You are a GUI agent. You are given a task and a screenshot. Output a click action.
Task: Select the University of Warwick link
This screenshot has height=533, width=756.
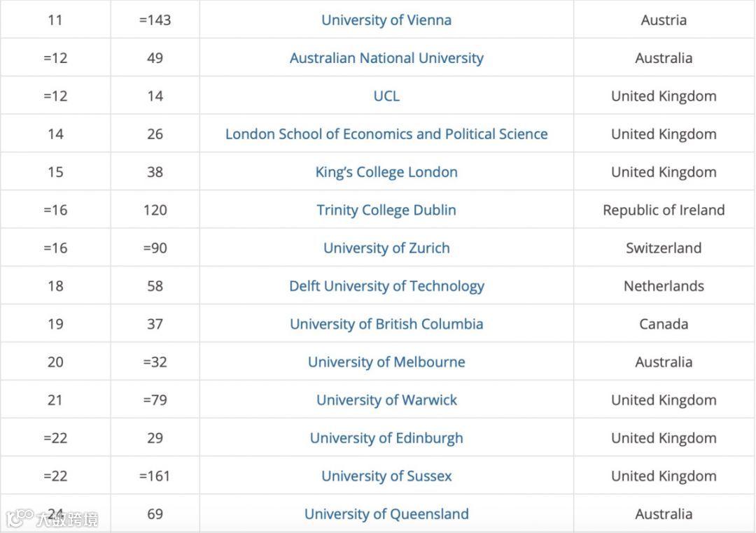(386, 400)
